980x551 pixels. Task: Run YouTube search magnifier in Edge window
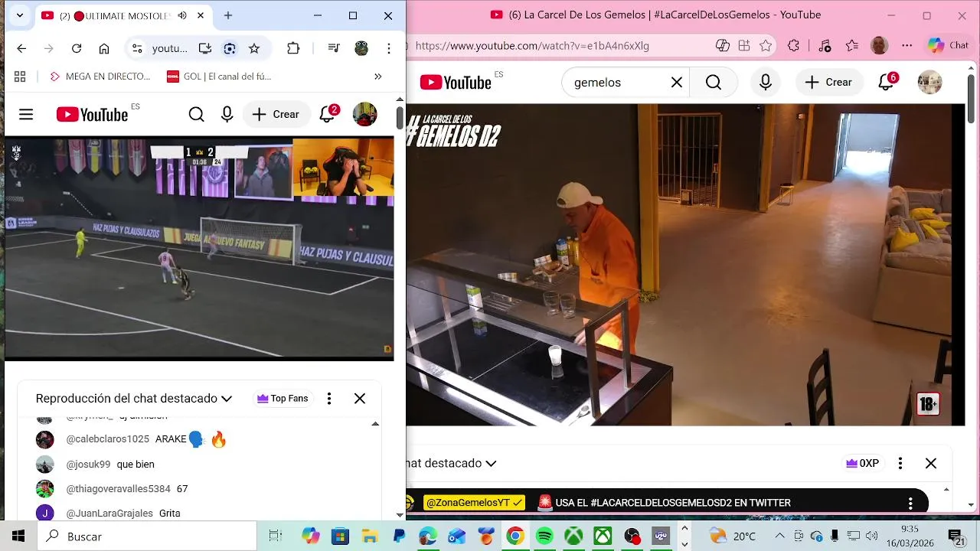(714, 83)
